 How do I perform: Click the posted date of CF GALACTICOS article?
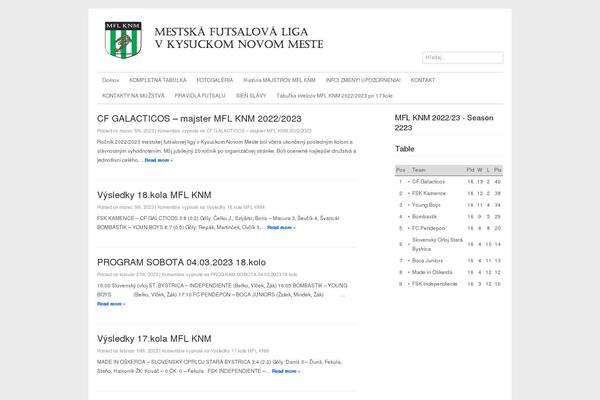[x=137, y=131]
